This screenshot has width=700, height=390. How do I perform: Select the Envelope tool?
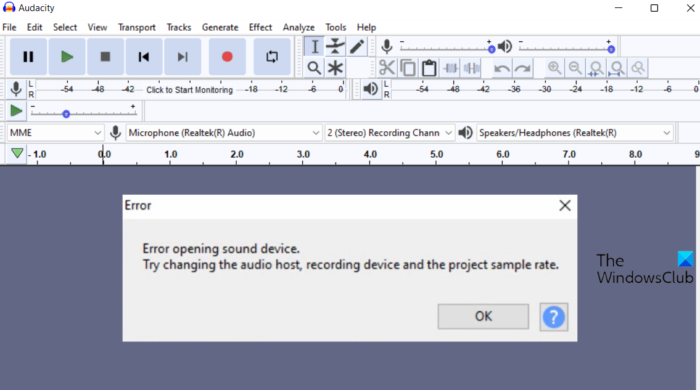coord(335,47)
